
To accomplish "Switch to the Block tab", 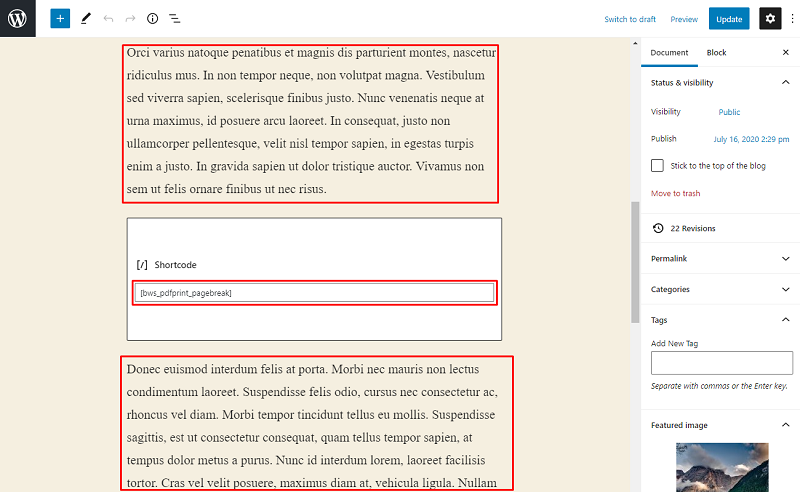I will (716, 53).
